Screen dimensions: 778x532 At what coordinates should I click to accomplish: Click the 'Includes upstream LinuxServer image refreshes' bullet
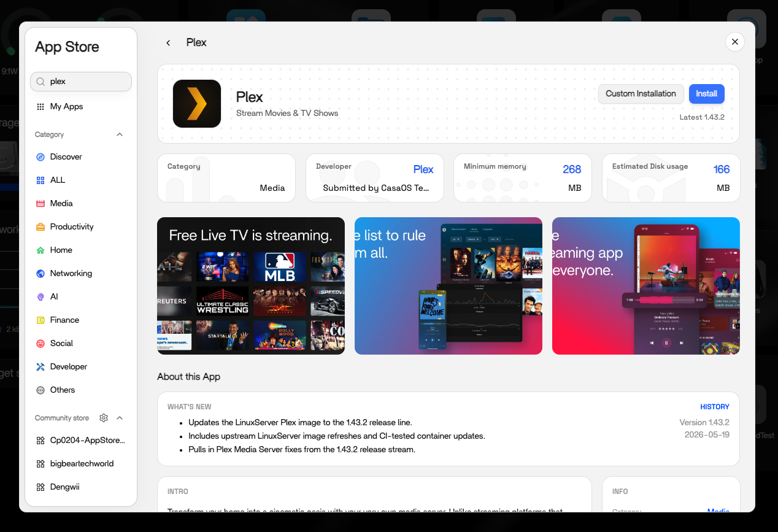pos(337,436)
